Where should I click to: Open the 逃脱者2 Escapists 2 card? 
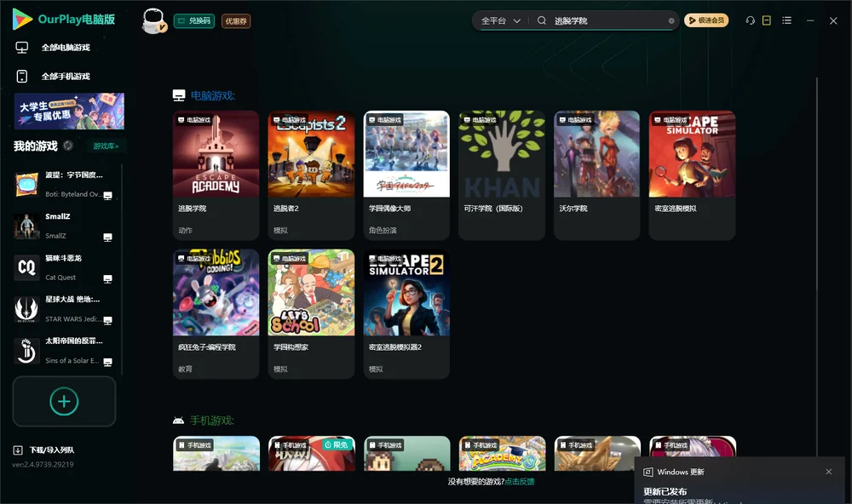coord(311,175)
